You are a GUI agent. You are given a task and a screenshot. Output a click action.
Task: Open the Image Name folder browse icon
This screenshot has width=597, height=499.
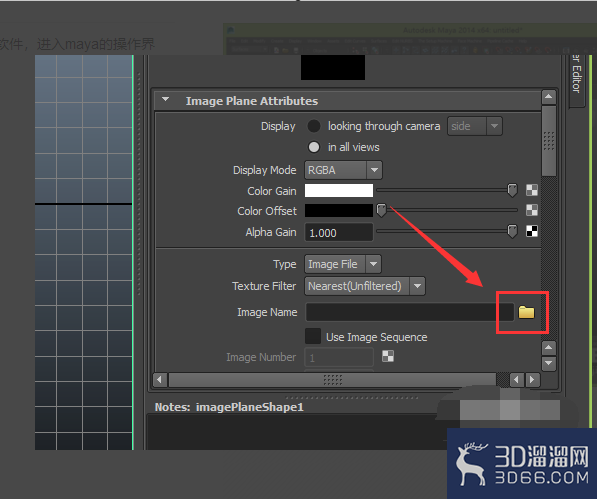526,312
